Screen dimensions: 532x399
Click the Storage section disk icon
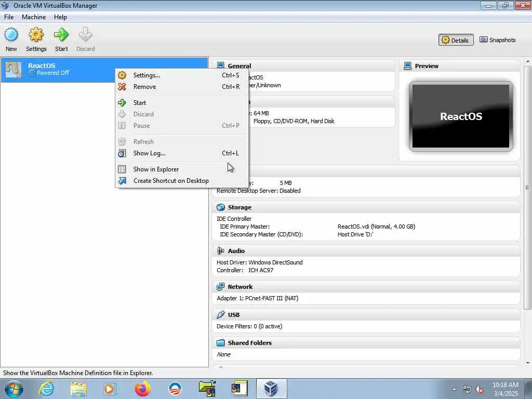(x=220, y=207)
